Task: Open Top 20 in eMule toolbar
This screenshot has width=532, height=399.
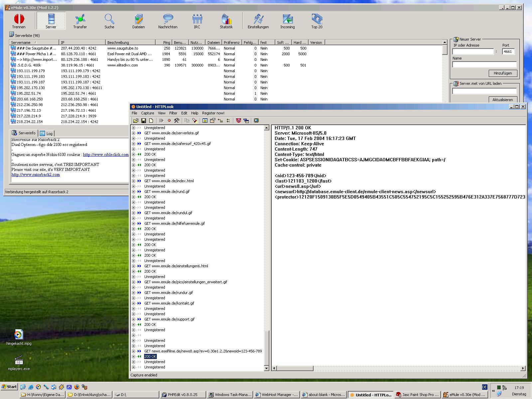Action: 317,21
